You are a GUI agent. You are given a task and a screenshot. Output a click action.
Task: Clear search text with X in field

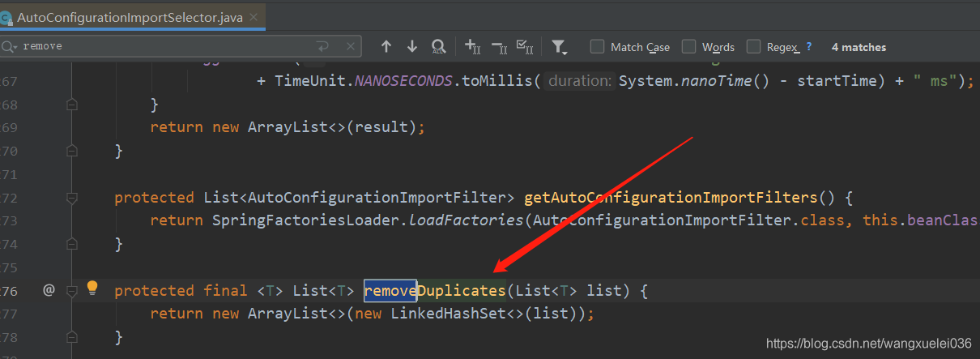349,47
